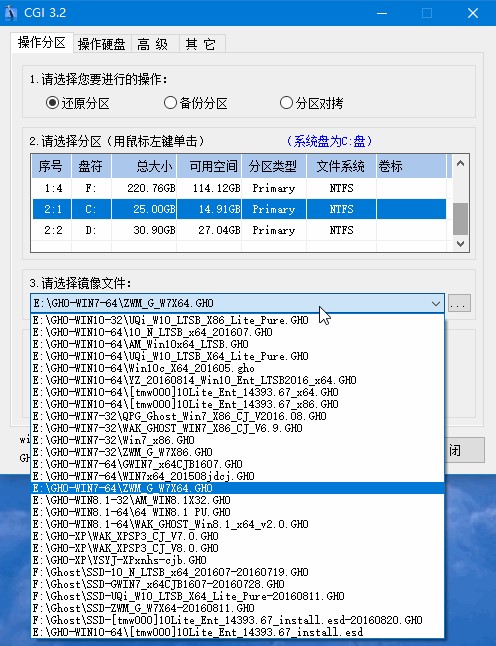
Task: Choose UQi_W10_LTSB_X86_Lite_Pure.GHO from list
Action: coord(238,321)
